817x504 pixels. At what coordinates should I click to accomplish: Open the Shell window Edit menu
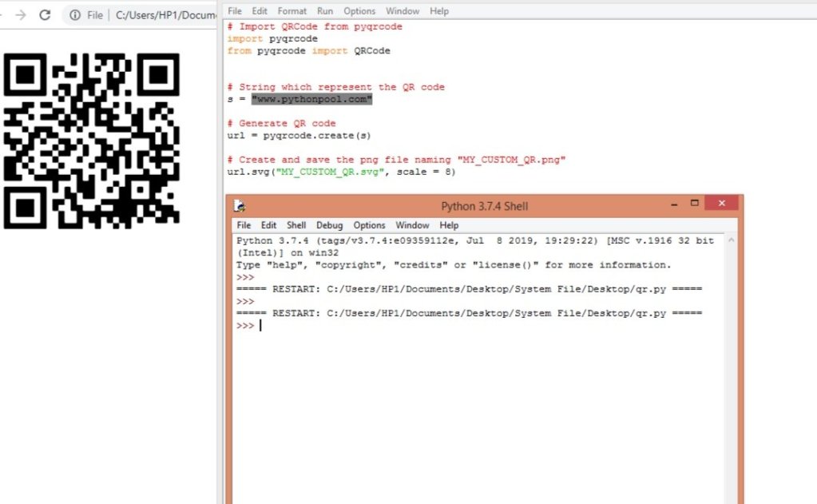coord(268,225)
